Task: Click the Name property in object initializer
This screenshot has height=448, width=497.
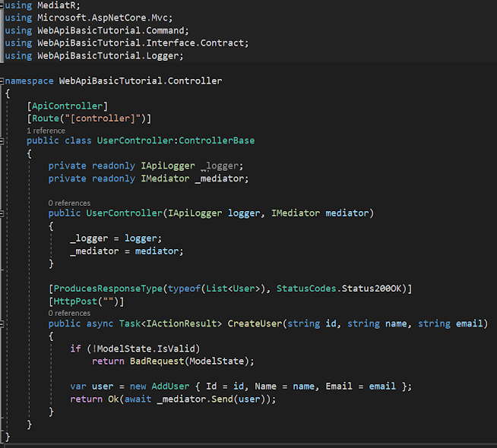Action: pos(266,386)
